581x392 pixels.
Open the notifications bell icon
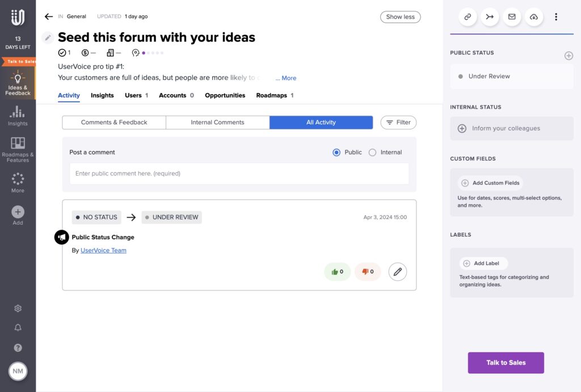(x=18, y=327)
